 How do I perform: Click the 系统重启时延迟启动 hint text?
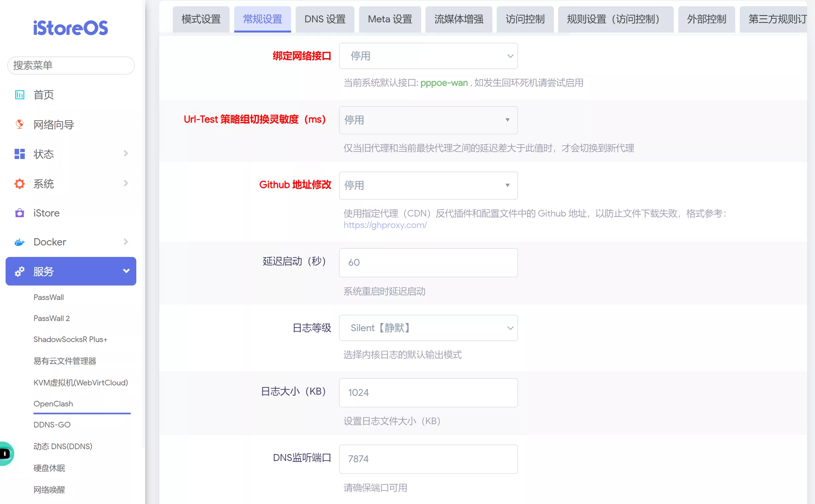385,291
